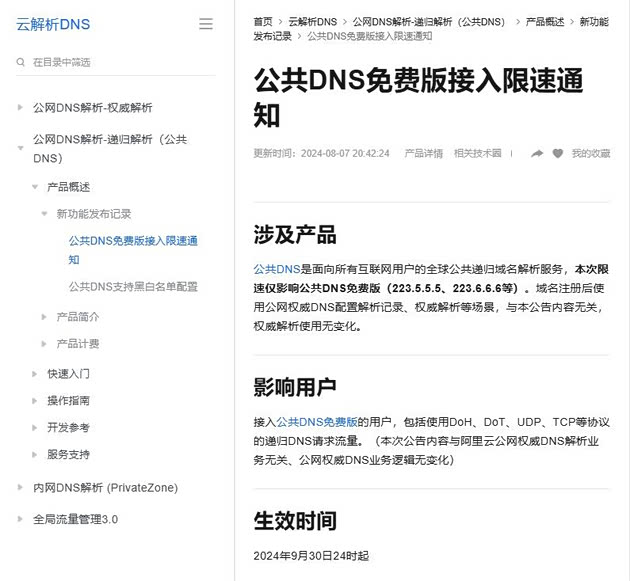Select 全局流量管理3.0 in sidebar
Viewport: 630px width, 581px height.
(x=75, y=520)
